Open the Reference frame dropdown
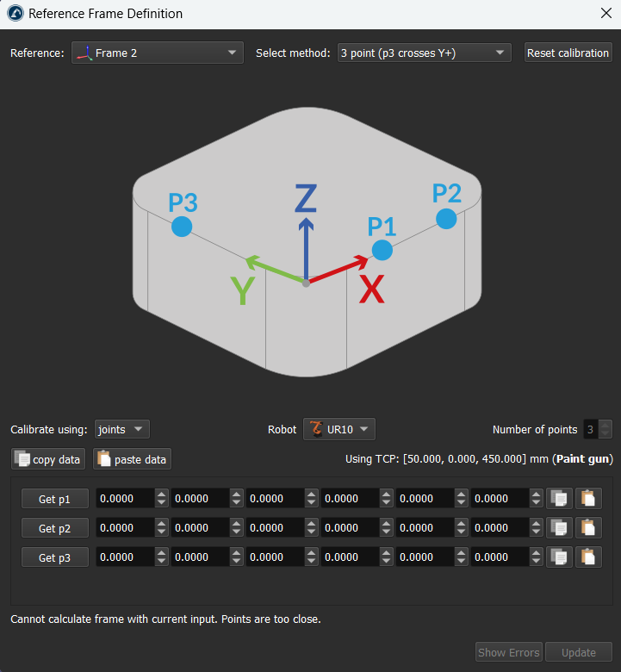The image size is (621, 672). pyautogui.click(x=158, y=53)
